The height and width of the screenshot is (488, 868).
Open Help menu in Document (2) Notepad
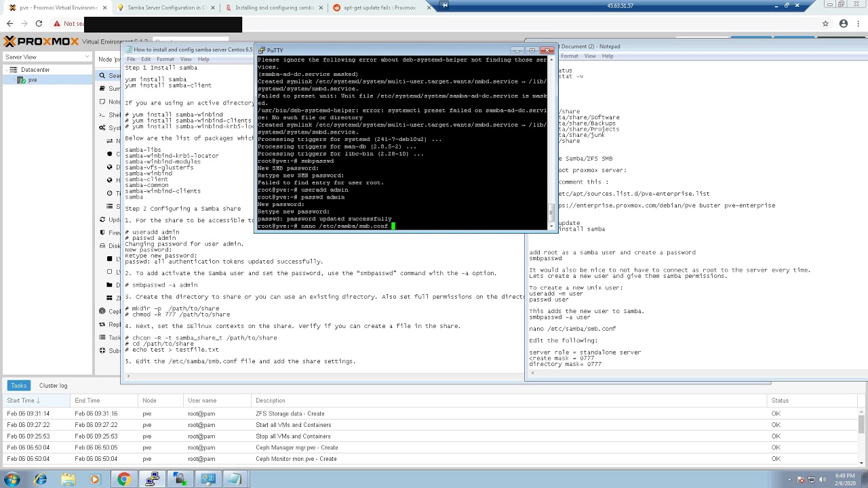pyautogui.click(x=608, y=56)
